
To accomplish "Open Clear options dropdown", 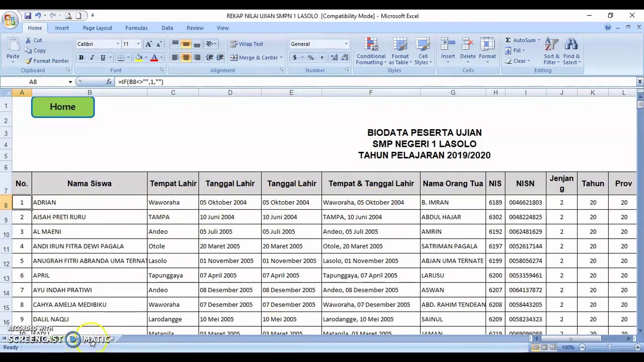I will pyautogui.click(x=529, y=61).
